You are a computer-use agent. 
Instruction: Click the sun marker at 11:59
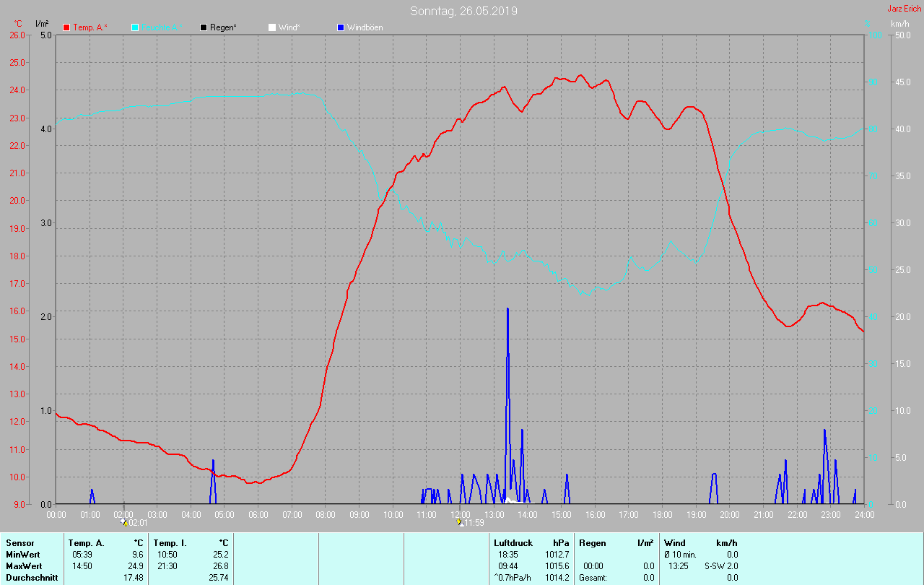pyautogui.click(x=461, y=522)
